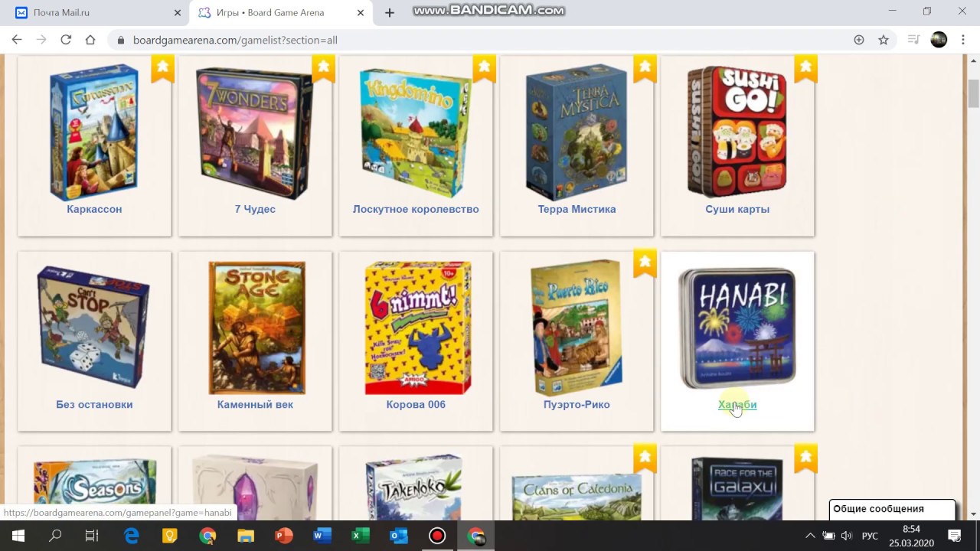Reload the current page

tap(66, 40)
